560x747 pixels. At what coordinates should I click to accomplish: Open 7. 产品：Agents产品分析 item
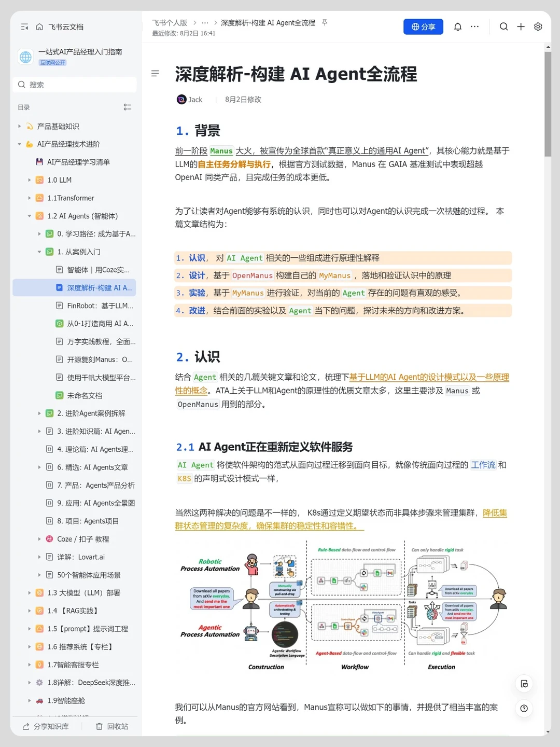point(75,485)
